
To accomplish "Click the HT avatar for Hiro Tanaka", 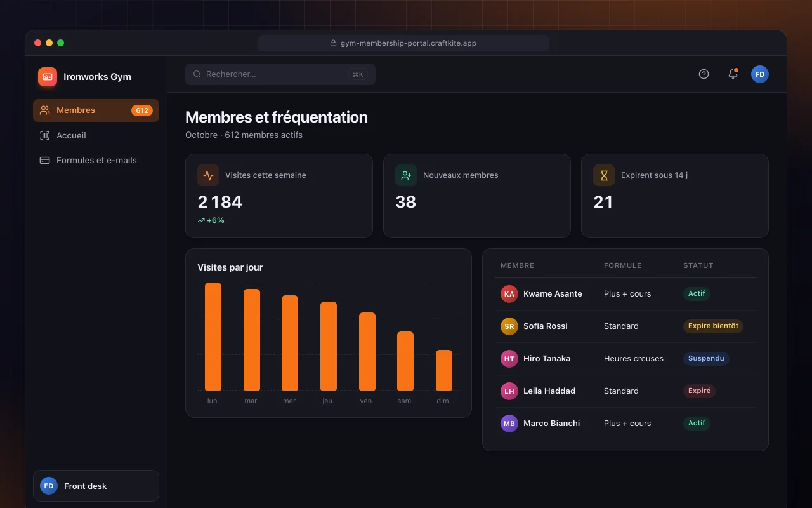I will point(509,359).
